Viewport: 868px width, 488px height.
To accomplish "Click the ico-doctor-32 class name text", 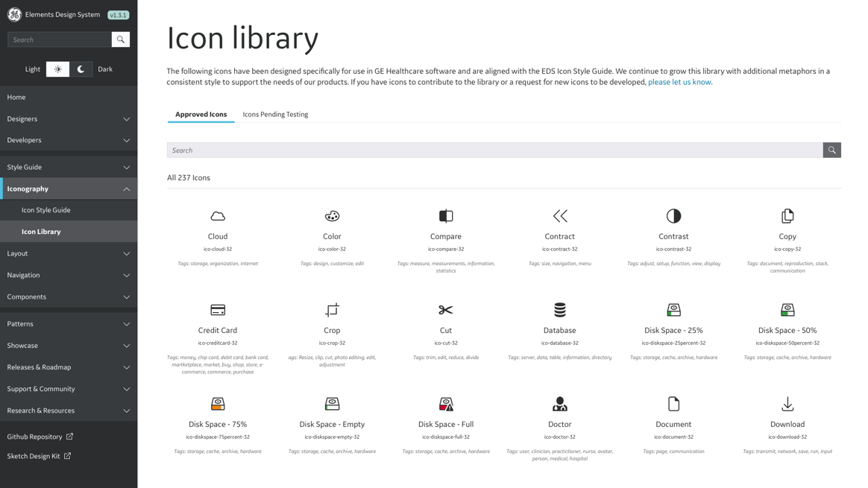I will [560, 437].
